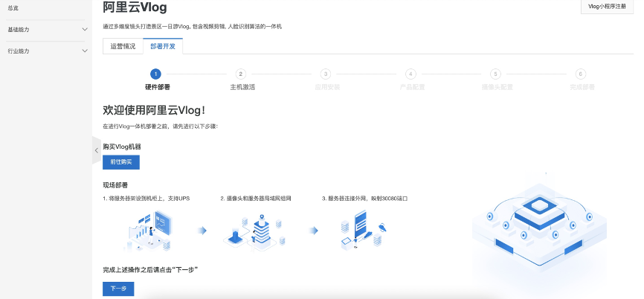Click the 完成上述操作之后请点击“下一步” text
Viewport: 644px width, 299px height.
[x=151, y=270]
